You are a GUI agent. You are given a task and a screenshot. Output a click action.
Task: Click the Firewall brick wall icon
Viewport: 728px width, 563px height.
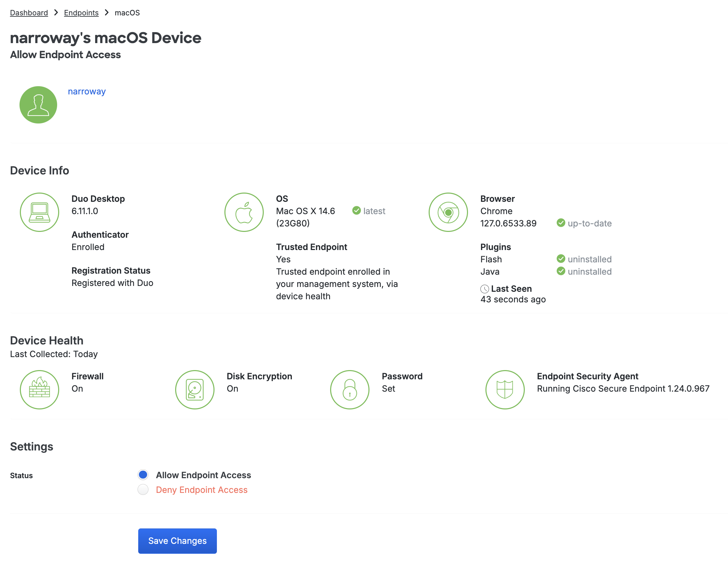pos(39,390)
